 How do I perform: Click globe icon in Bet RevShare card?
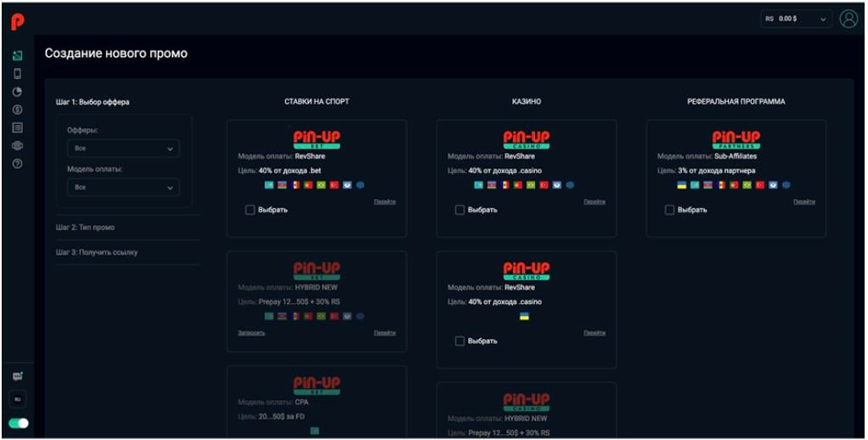(360, 185)
